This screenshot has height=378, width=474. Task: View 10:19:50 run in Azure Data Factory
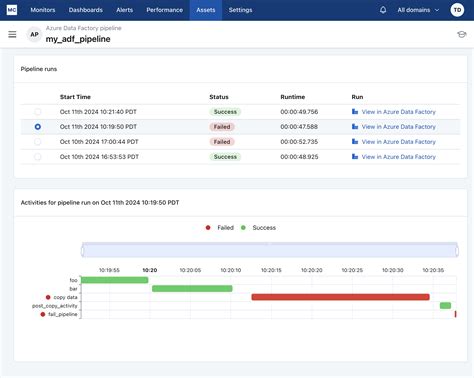click(x=399, y=127)
